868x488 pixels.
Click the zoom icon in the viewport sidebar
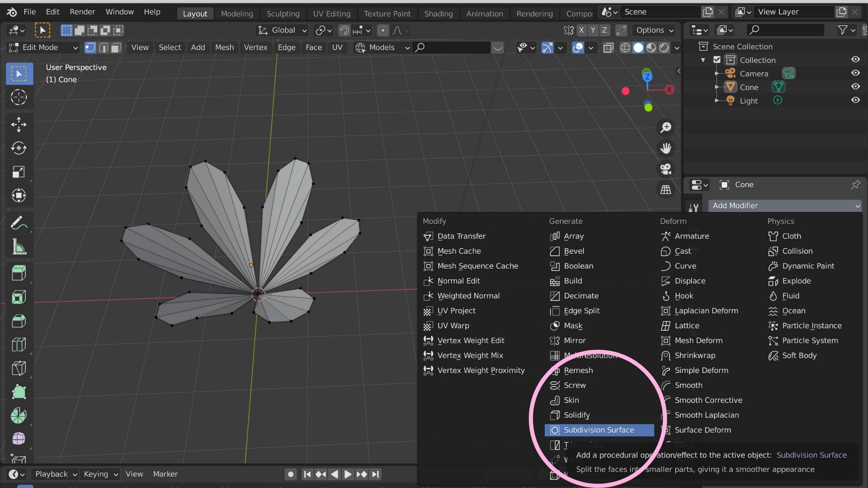point(665,127)
